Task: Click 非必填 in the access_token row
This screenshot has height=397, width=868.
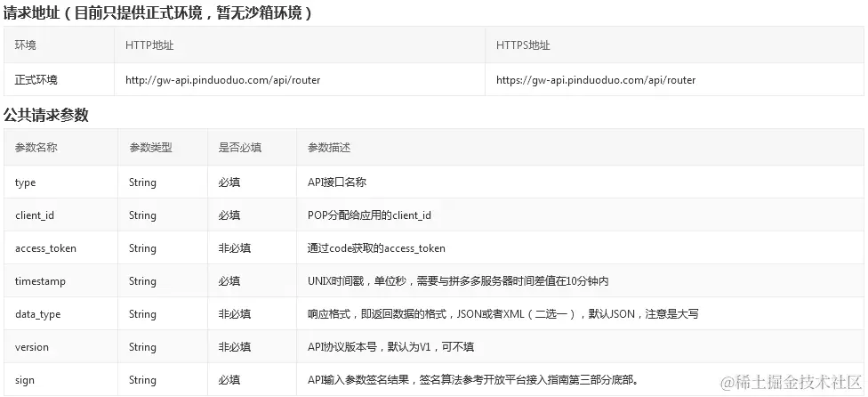Action: tap(234, 248)
